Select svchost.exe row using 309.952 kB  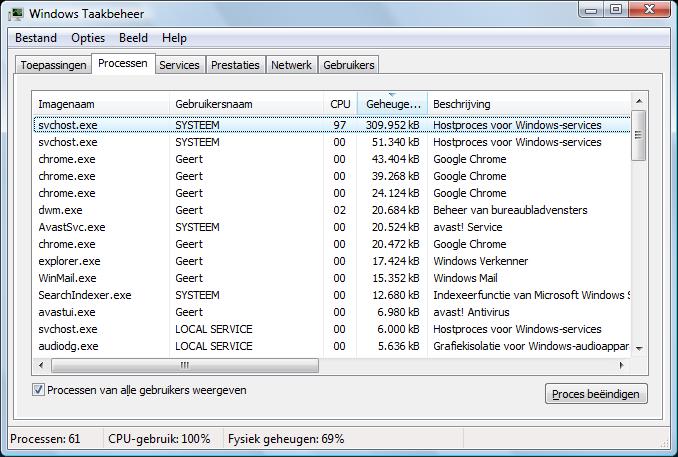click(x=332, y=125)
